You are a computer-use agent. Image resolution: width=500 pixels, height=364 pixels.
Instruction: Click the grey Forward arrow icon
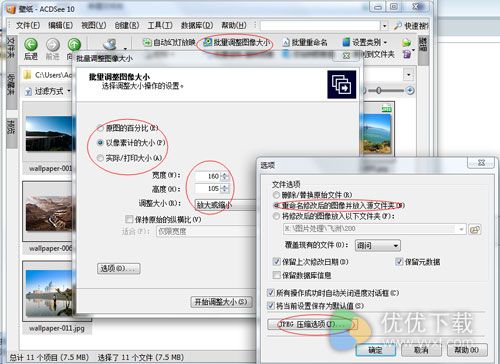(52, 45)
